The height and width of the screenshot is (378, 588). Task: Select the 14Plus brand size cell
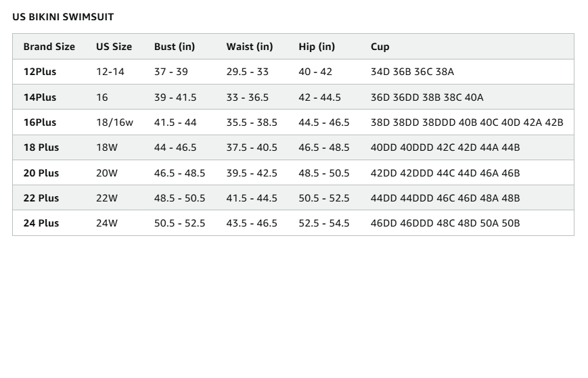40,97
